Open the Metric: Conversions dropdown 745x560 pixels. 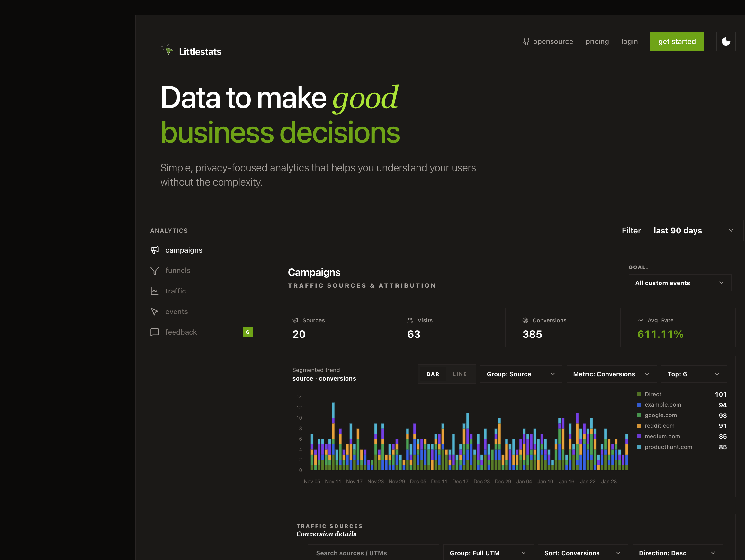click(612, 374)
